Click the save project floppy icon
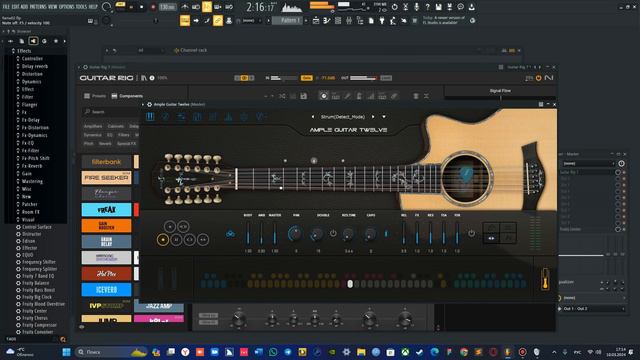The width and height of the screenshot is (640, 360). (x=438, y=7)
